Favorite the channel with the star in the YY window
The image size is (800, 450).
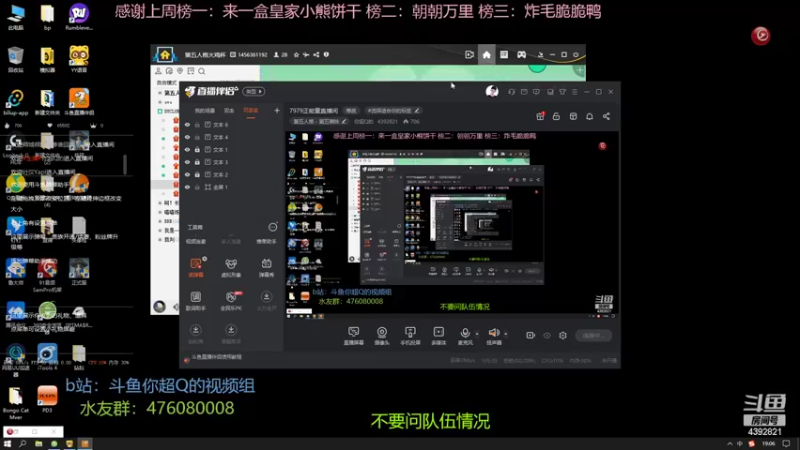[296, 55]
